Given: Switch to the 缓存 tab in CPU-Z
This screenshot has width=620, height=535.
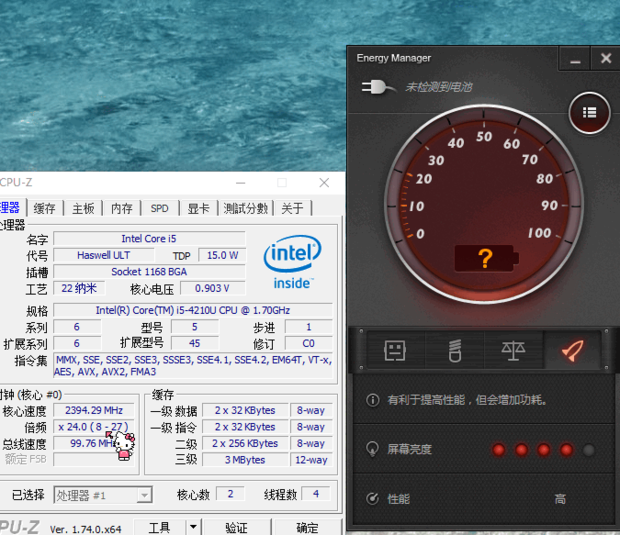Looking at the screenshot, I should 45,208.
